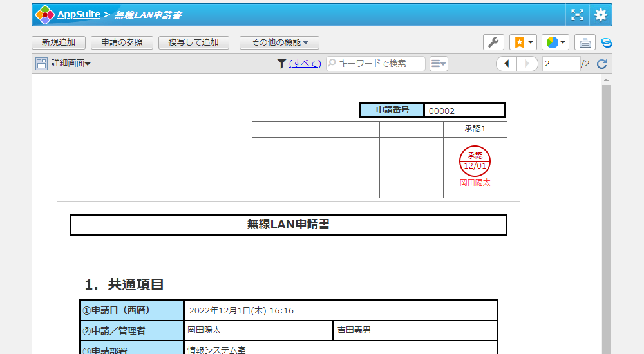Expand the その他の機能 menu
644x354 pixels.
click(279, 42)
